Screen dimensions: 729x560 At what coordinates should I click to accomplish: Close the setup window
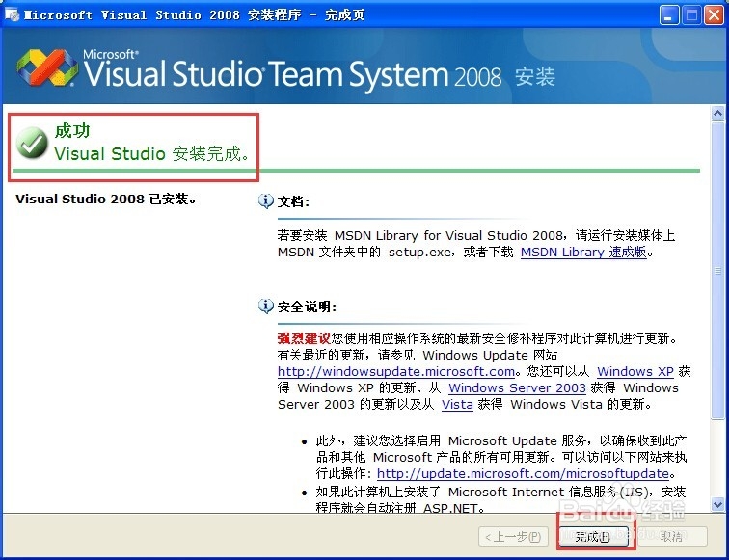[714, 15]
